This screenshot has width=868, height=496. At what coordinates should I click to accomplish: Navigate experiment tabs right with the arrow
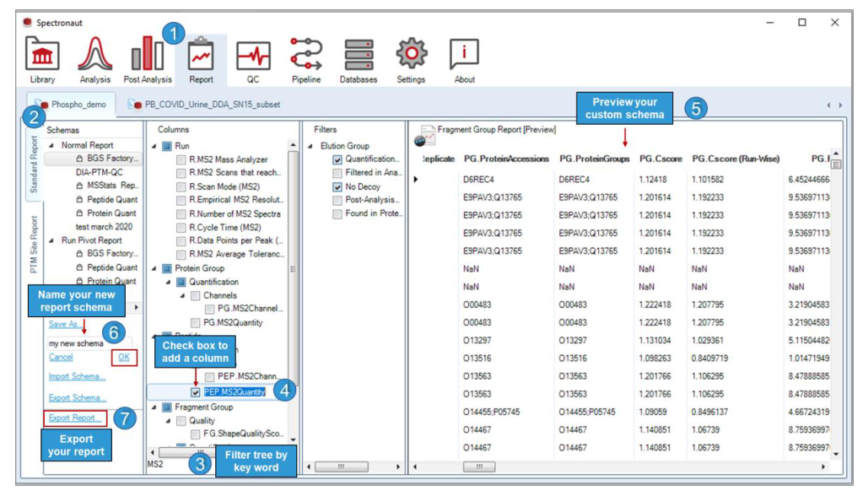[840, 105]
